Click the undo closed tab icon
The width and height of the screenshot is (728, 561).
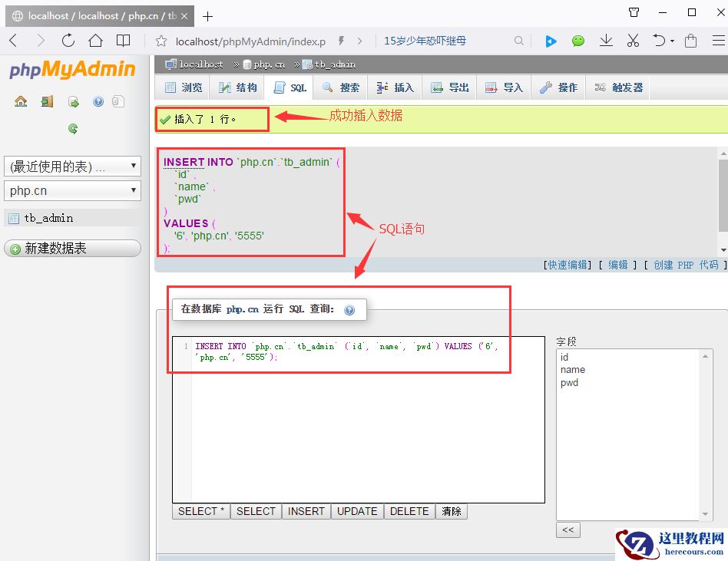coord(659,41)
